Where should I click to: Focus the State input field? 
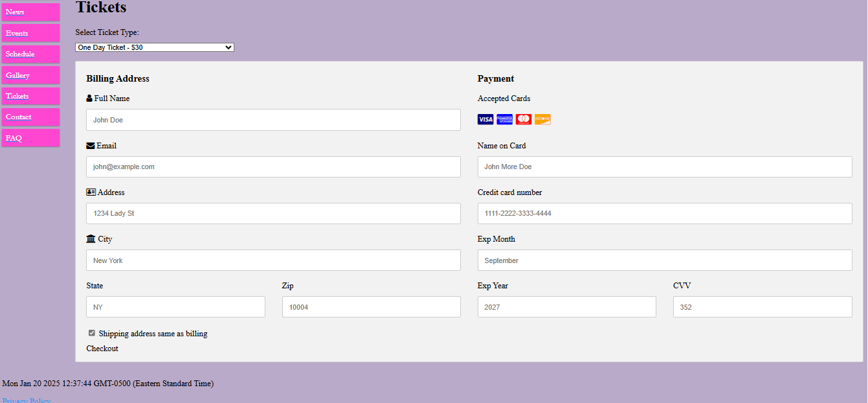click(x=175, y=307)
